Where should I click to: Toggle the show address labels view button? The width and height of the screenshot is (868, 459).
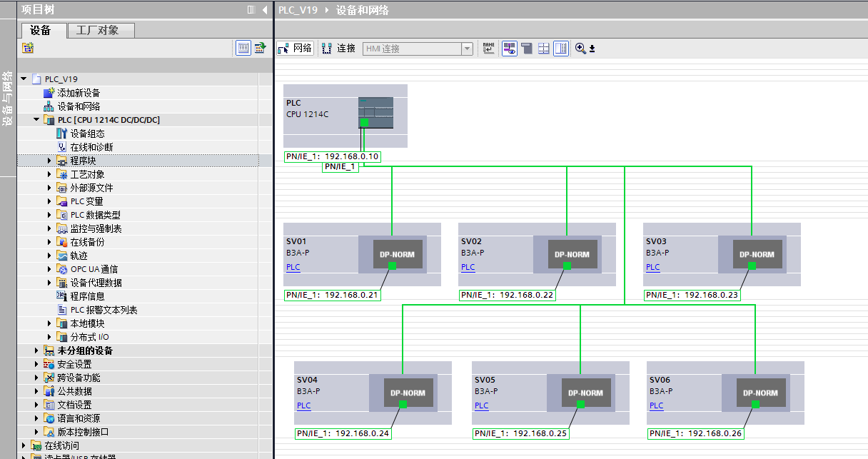pyautogui.click(x=510, y=49)
